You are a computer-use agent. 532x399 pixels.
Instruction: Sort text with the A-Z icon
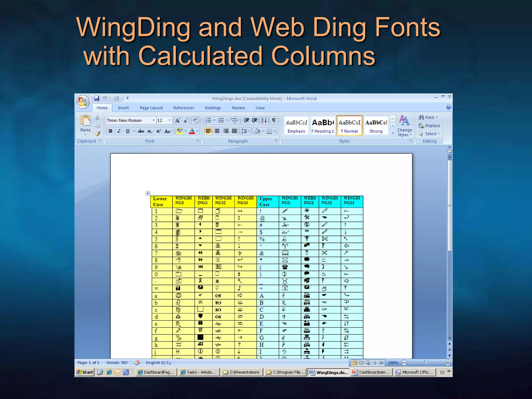tap(264, 121)
